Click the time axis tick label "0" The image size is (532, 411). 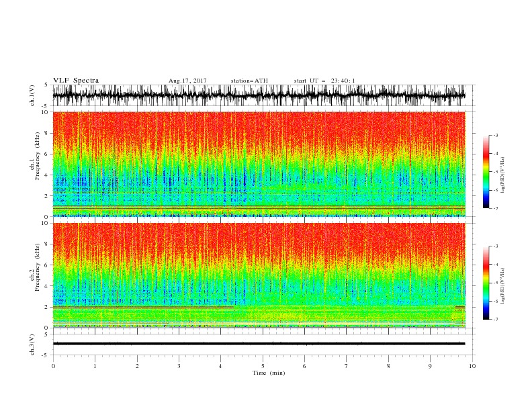pos(53,366)
